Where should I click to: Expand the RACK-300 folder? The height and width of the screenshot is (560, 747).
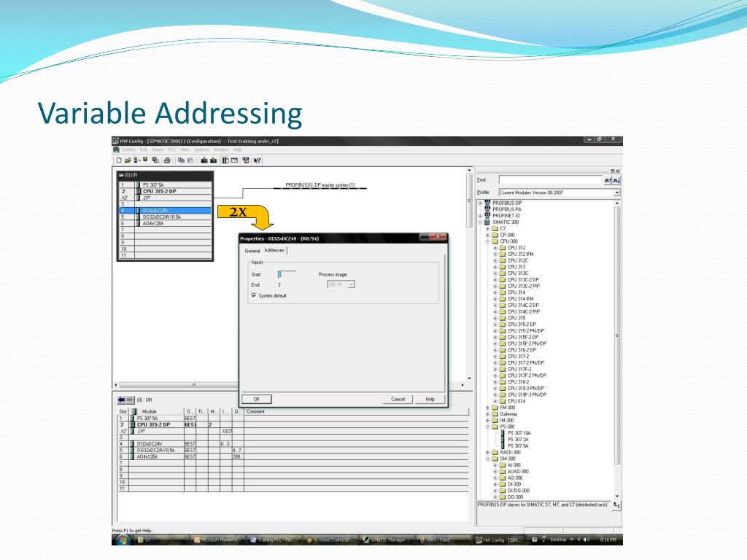(x=488, y=452)
